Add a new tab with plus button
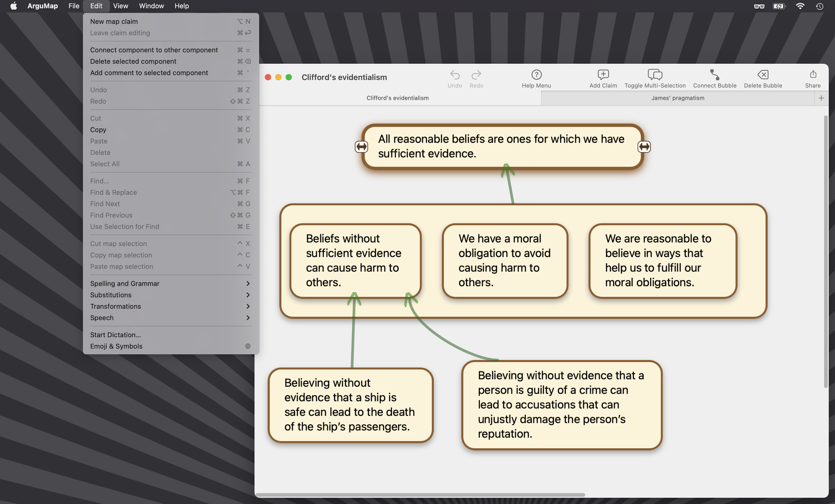The height and width of the screenshot is (504, 835). click(821, 98)
